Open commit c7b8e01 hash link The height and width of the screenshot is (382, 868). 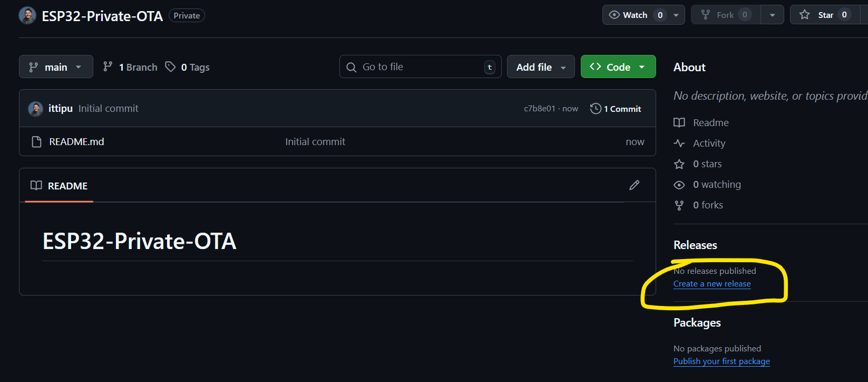coord(539,109)
